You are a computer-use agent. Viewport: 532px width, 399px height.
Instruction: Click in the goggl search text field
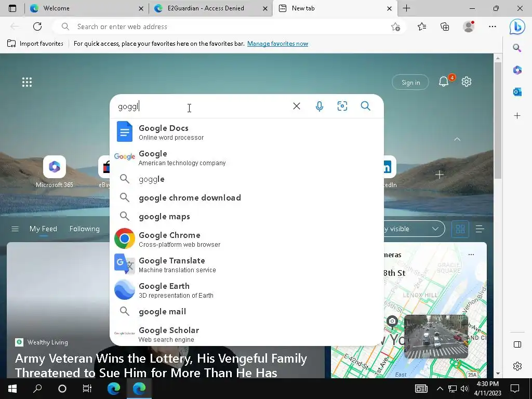[x=200, y=106]
